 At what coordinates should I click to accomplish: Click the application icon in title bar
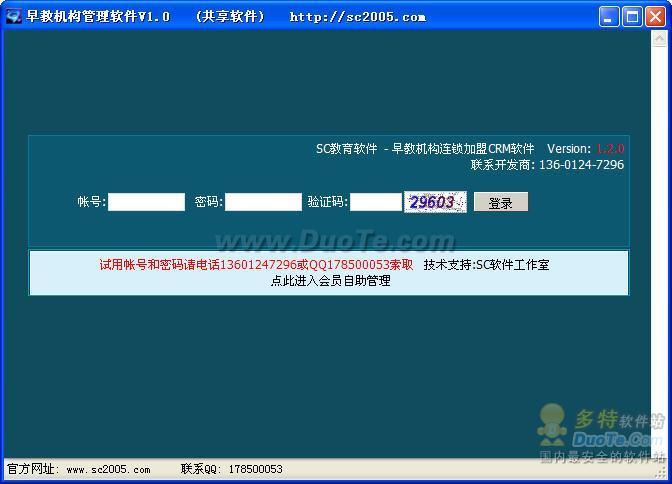[x=13, y=16]
